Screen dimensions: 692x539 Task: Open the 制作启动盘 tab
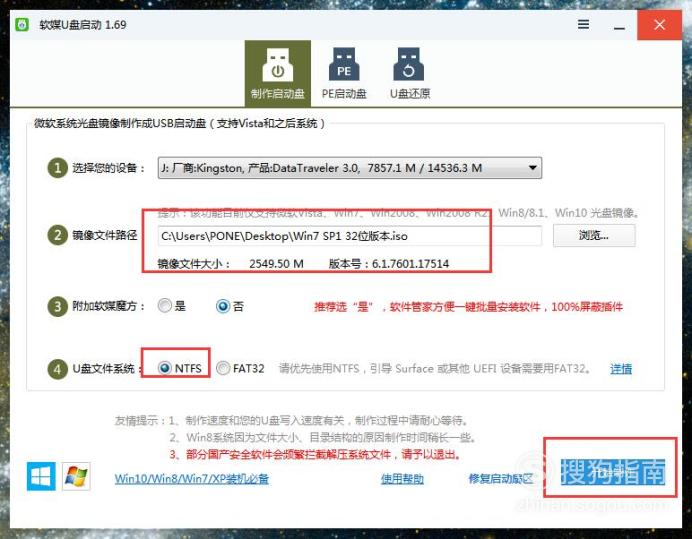(278, 74)
